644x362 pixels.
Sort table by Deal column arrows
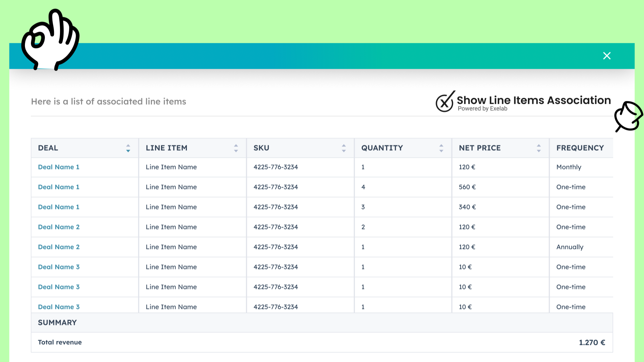tap(128, 148)
